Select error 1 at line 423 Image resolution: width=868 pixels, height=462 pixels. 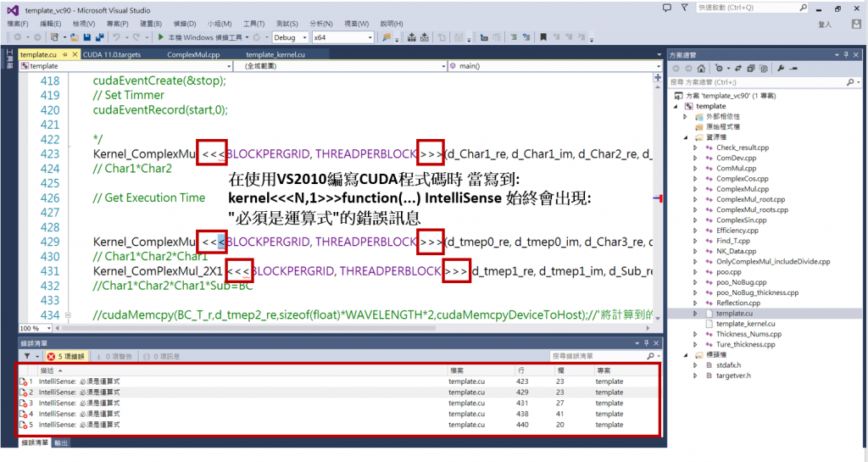tap(339, 381)
